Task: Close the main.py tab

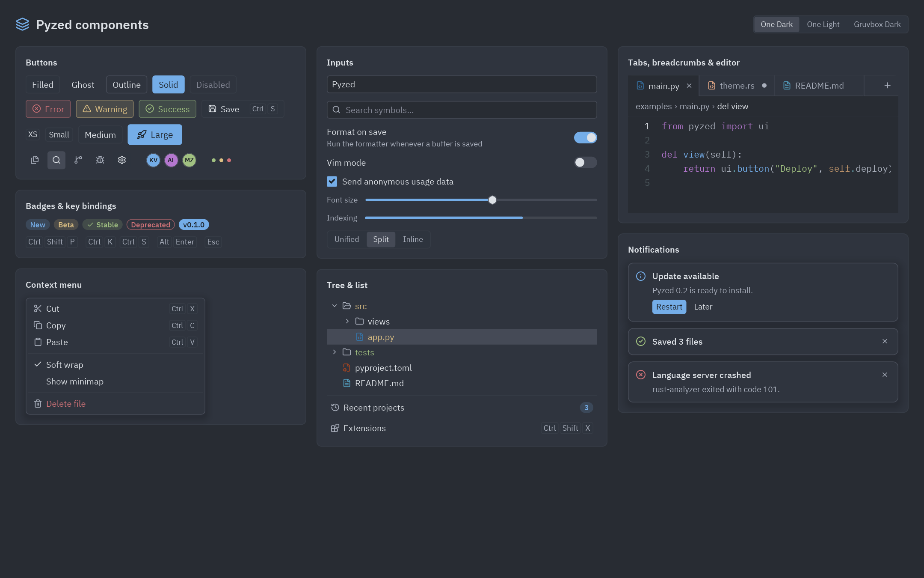Action: pos(689,86)
